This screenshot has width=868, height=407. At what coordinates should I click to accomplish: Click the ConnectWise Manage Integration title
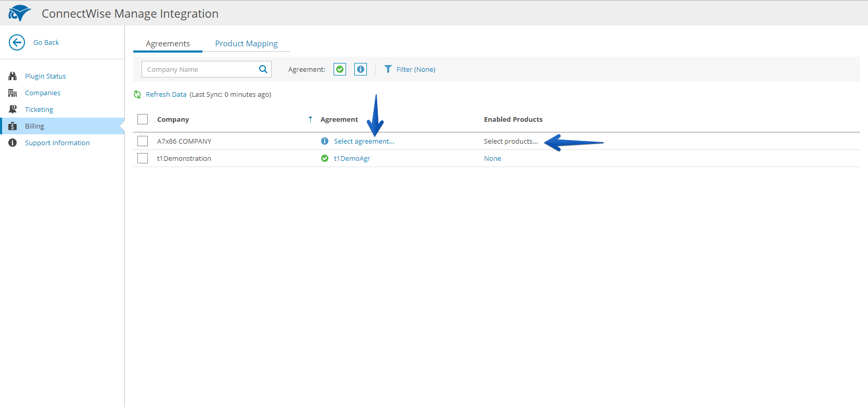tap(130, 14)
